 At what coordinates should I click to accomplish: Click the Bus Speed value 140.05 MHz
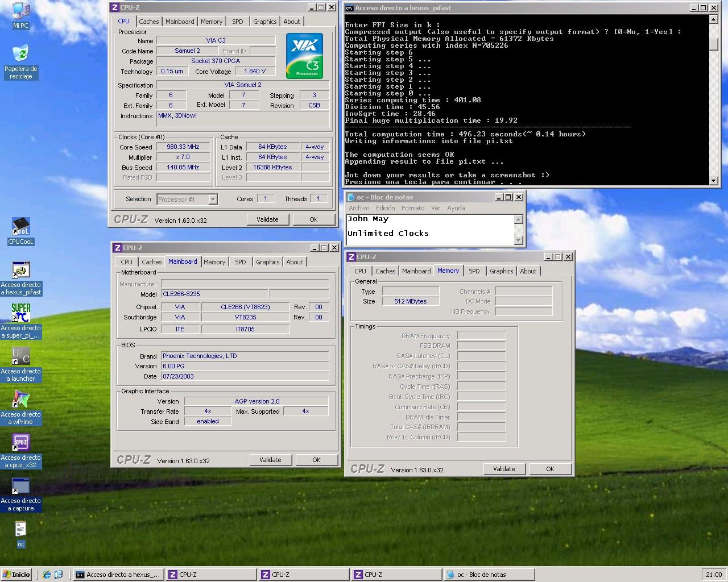point(183,167)
